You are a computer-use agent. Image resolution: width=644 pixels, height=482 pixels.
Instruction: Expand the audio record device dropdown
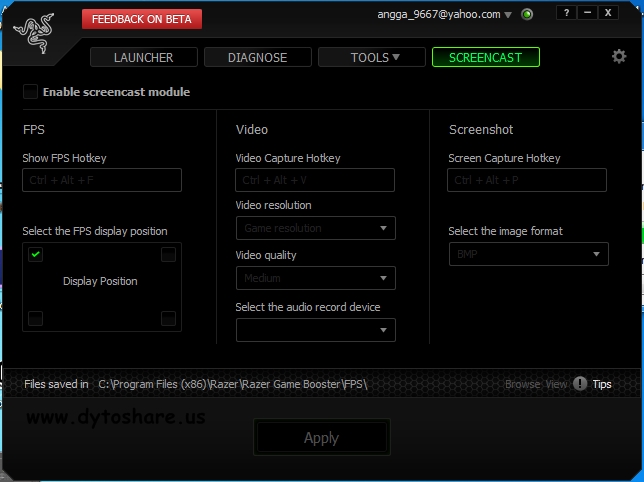316,330
